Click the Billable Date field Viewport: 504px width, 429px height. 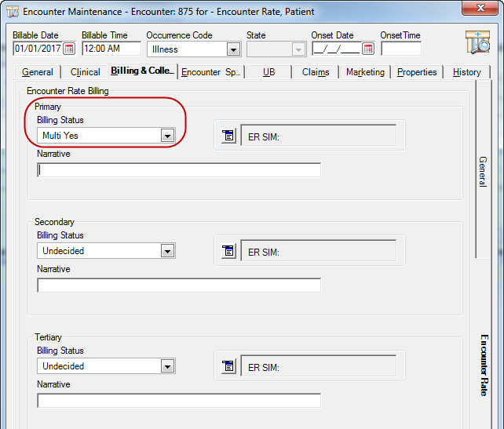pos(38,49)
